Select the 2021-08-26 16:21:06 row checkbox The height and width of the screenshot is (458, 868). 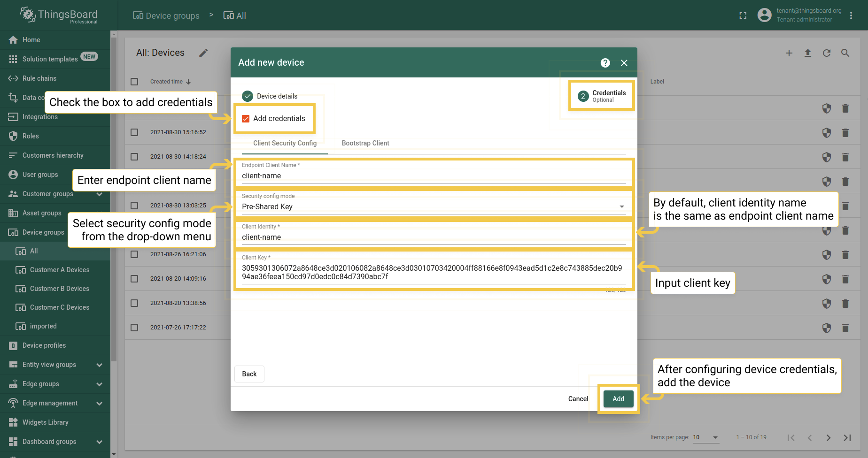[134, 254]
